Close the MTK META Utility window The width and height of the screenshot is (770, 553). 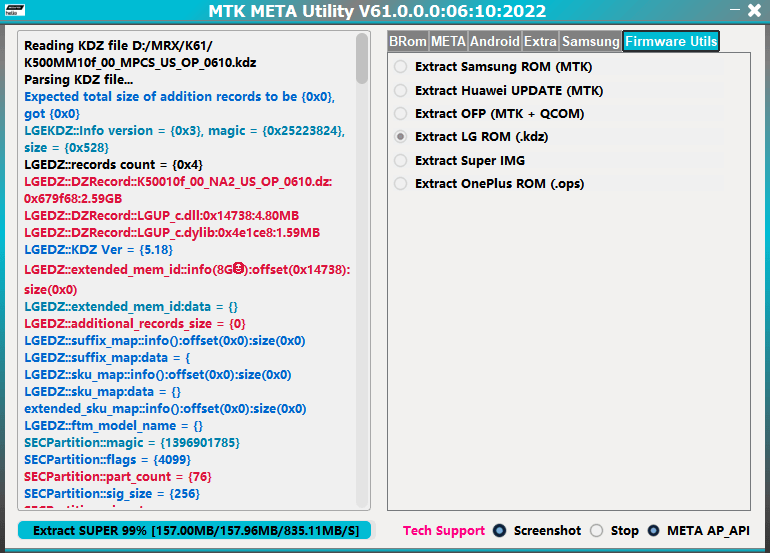[755, 10]
